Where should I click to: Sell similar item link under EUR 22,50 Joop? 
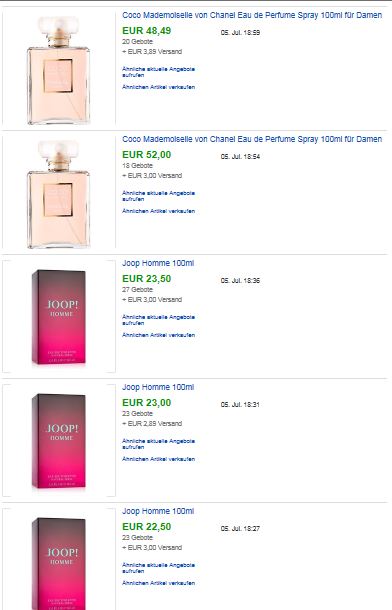click(158, 583)
